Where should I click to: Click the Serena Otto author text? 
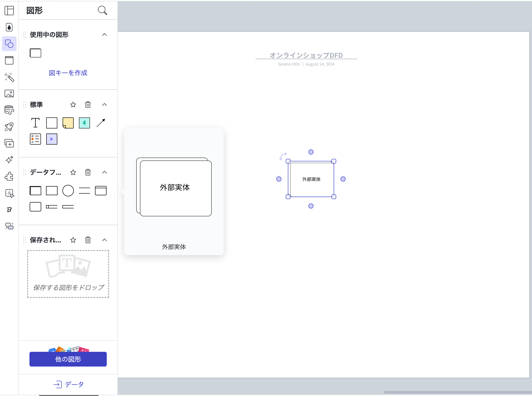point(289,64)
